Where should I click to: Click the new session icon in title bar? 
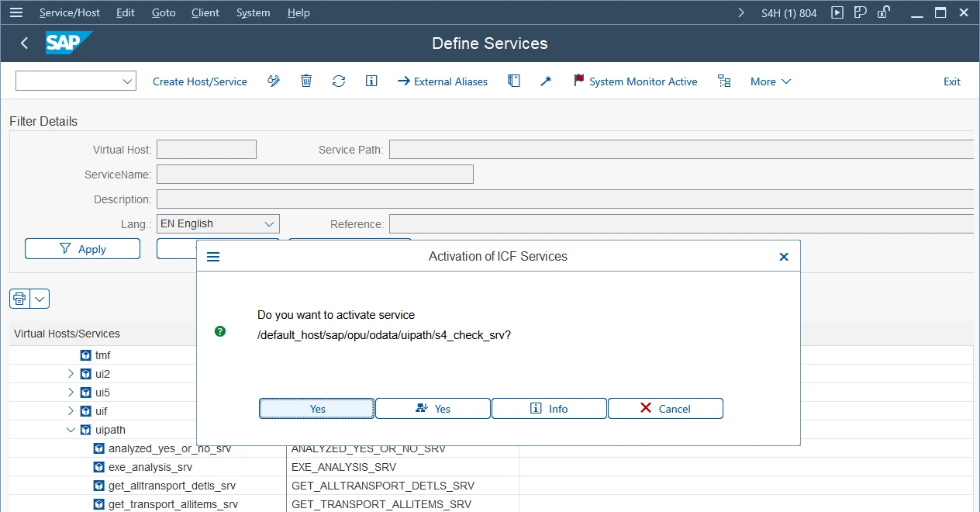coord(860,12)
